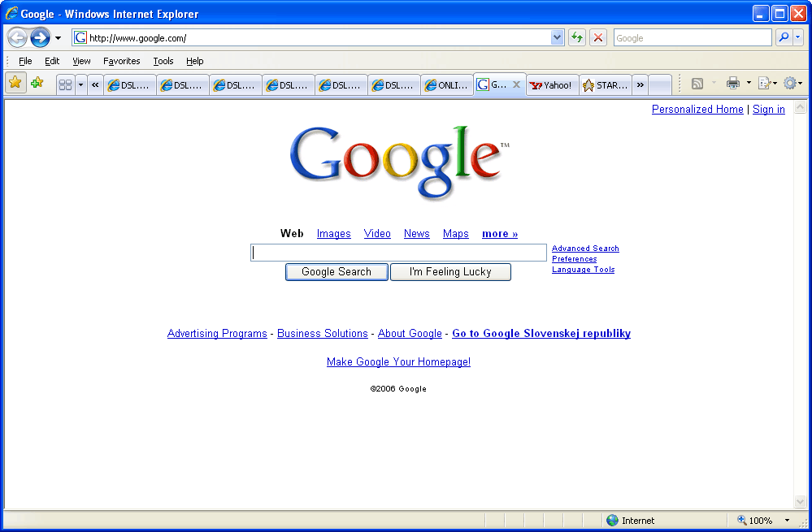Visit the Advertising Programs link
Image resolution: width=812 pixels, height=532 pixels.
(x=217, y=333)
